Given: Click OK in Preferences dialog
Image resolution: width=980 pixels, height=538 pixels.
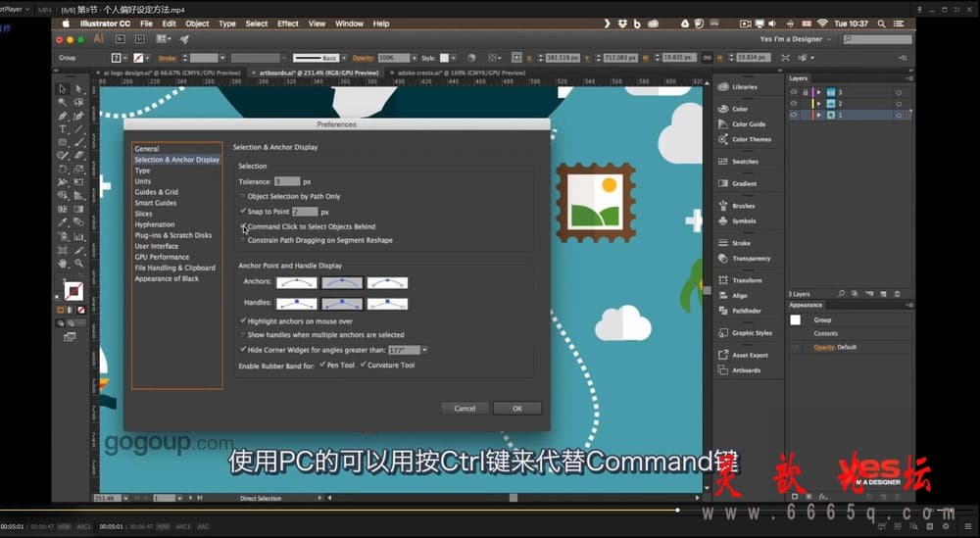Looking at the screenshot, I should click(x=516, y=408).
